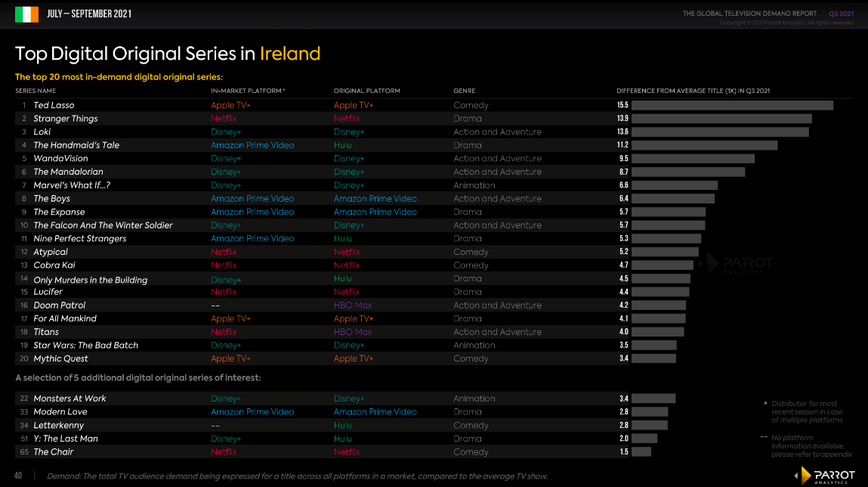The width and height of the screenshot is (868, 487).
Task: Click the Loki demand bar
Action: coord(720,132)
